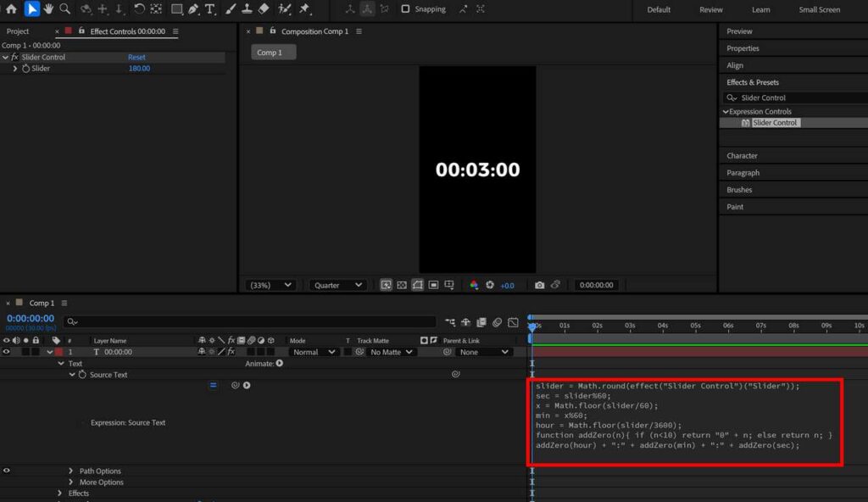Open the Character panel
The image size is (868, 502).
pos(742,156)
